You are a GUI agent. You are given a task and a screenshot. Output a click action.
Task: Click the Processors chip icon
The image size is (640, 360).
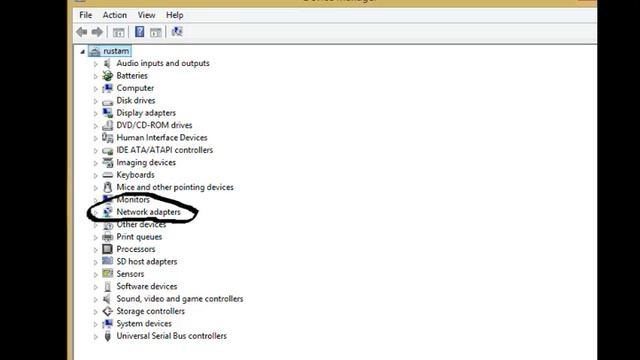(x=107, y=249)
